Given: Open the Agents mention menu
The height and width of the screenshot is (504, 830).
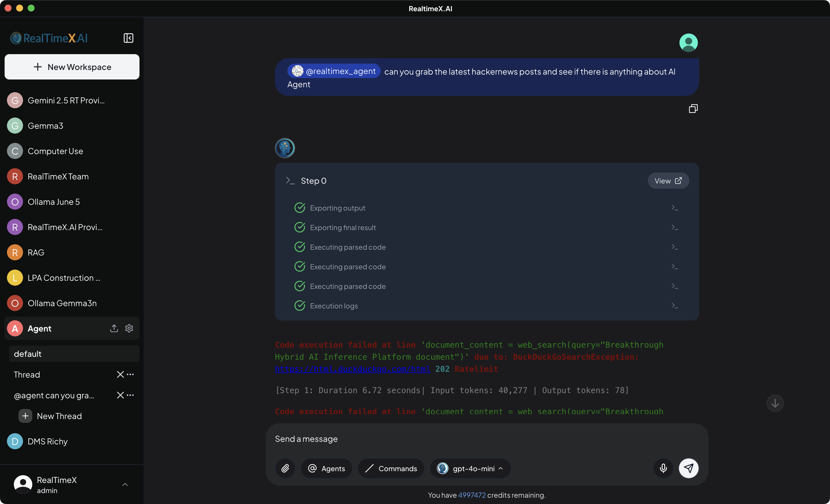Looking at the screenshot, I should pos(326,468).
